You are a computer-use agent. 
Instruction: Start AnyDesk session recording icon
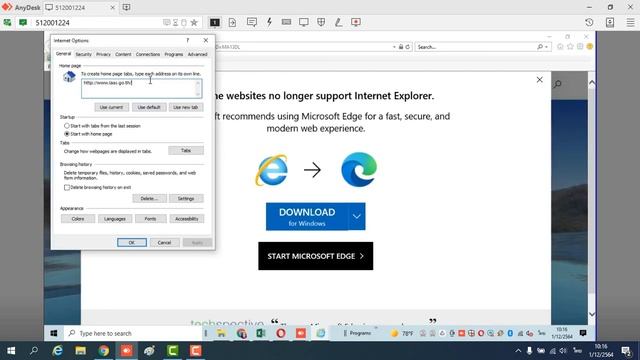pyautogui.click(x=356, y=22)
